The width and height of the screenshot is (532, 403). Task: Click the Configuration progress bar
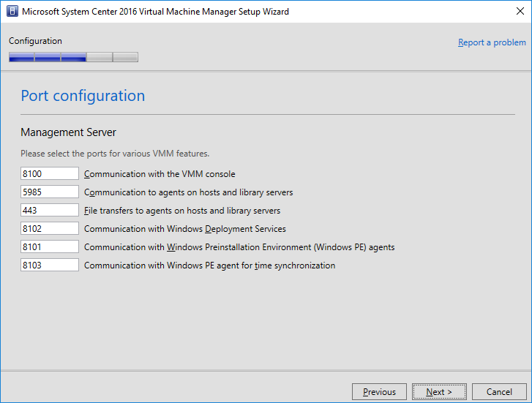73,57
